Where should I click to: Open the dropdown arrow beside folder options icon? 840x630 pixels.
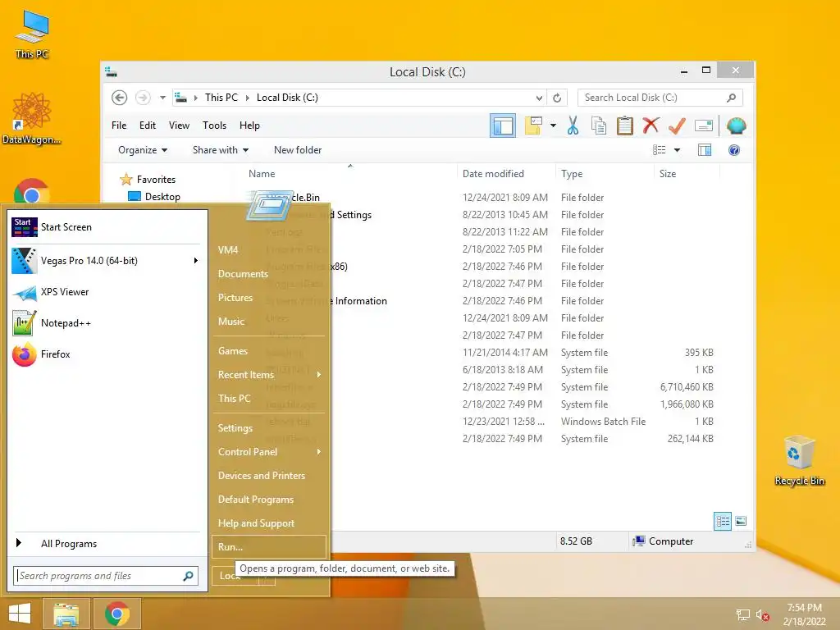[x=553, y=126]
